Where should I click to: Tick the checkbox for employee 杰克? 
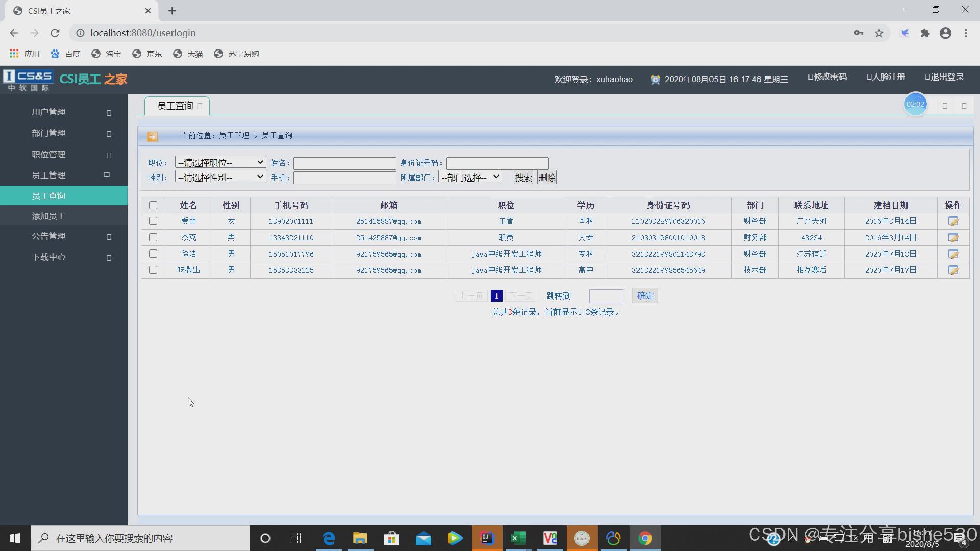click(153, 238)
